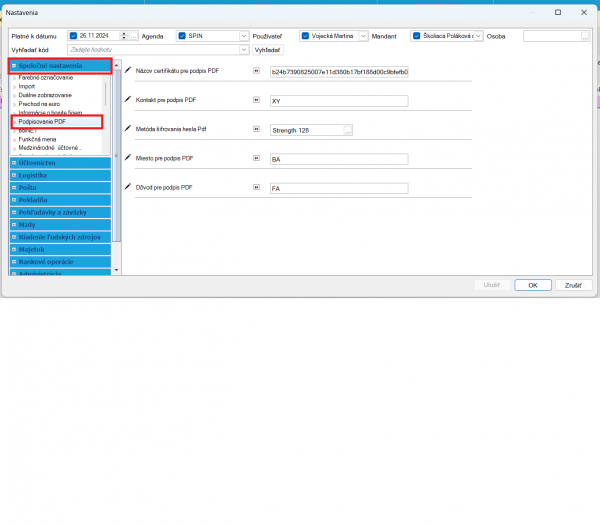Select Prechod na euro tree item
Image resolution: width=600 pixels, height=526 pixels.
pos(39,104)
